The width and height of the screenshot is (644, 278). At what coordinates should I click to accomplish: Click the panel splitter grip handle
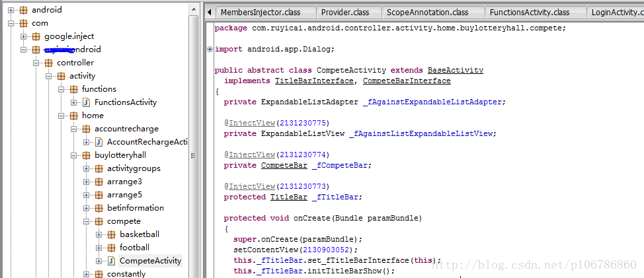[194, 156]
